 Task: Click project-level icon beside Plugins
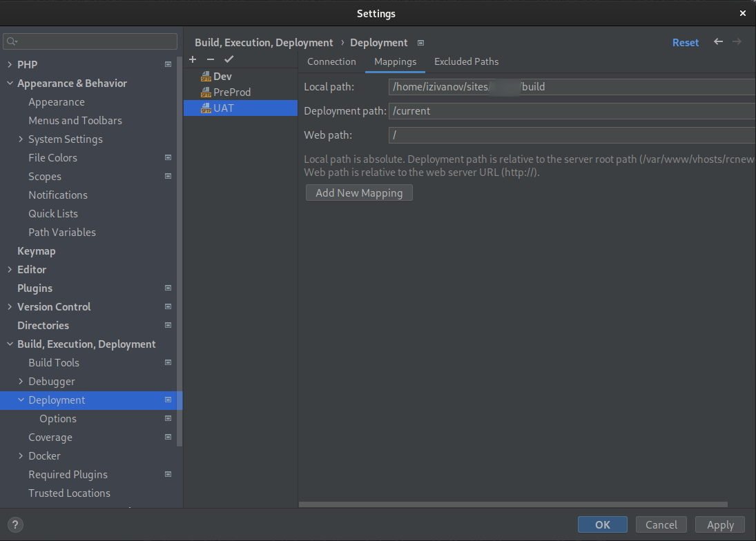[168, 288]
